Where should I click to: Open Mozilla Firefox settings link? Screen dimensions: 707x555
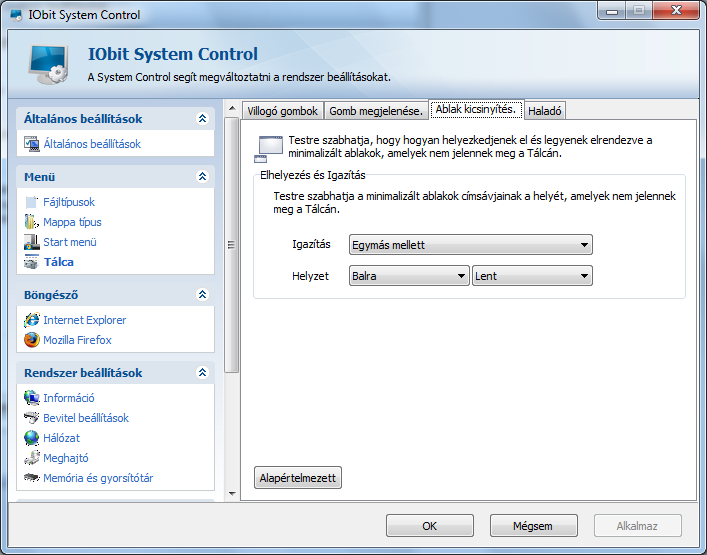click(77, 340)
